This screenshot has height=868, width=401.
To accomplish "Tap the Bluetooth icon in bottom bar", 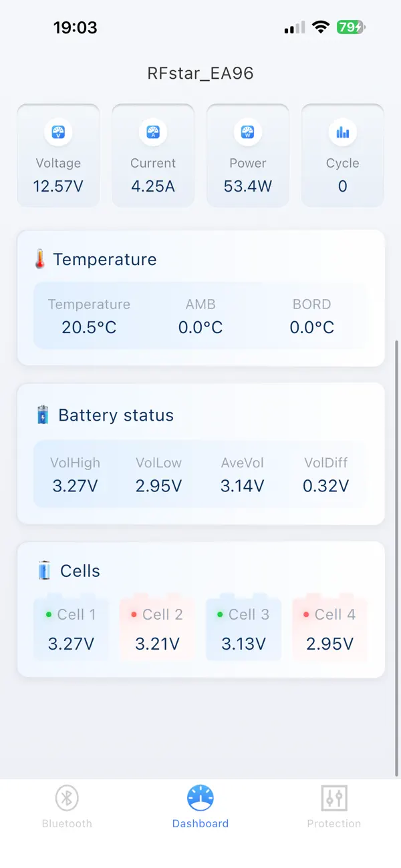I will point(66,798).
